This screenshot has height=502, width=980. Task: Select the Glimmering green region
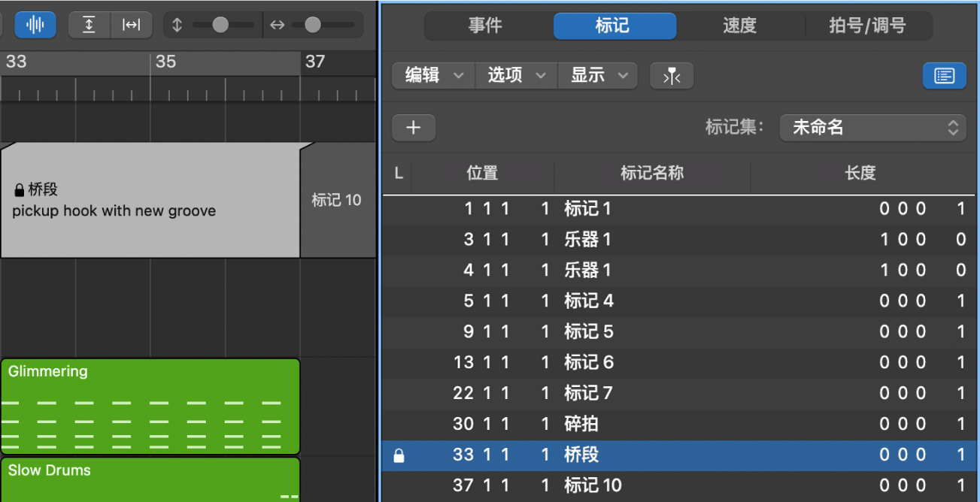tap(150, 406)
